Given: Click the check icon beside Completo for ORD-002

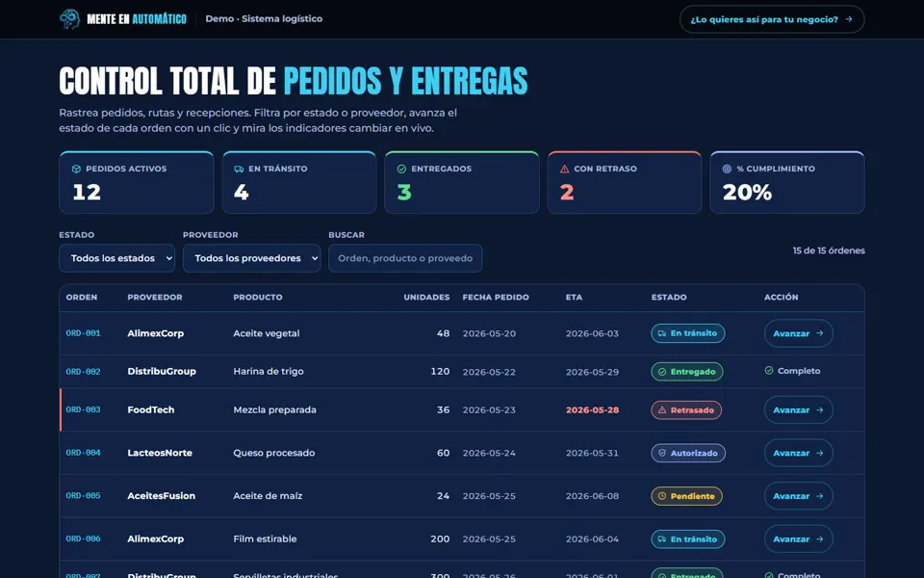Looking at the screenshot, I should tap(769, 371).
